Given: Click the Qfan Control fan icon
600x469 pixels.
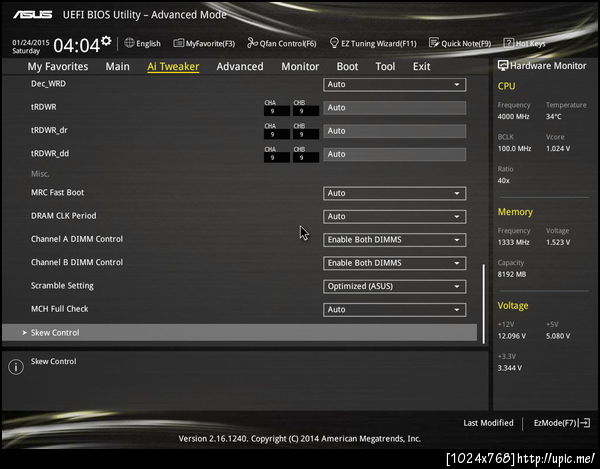Looking at the screenshot, I should click(x=252, y=43).
